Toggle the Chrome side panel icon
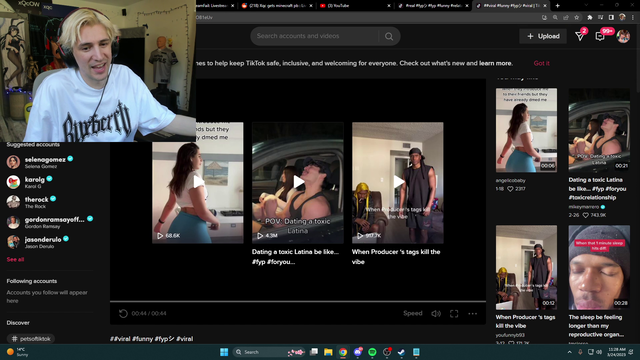This screenshot has width=640, height=360. point(611,18)
